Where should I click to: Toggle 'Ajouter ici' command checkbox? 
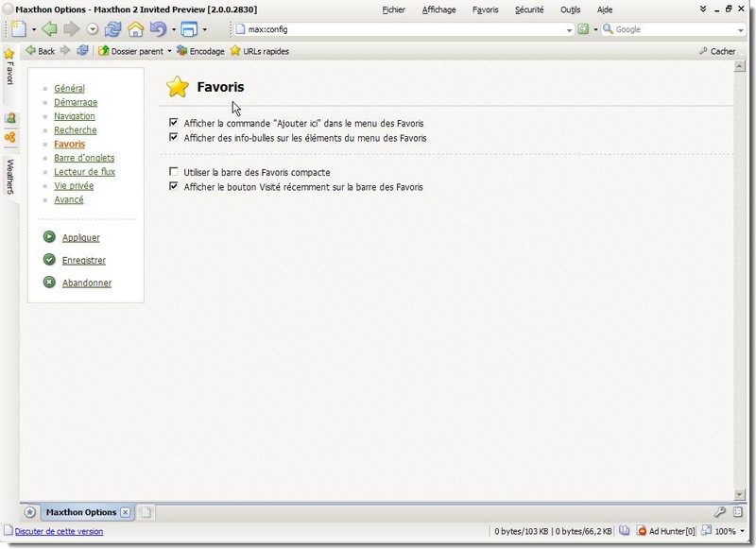pos(174,123)
